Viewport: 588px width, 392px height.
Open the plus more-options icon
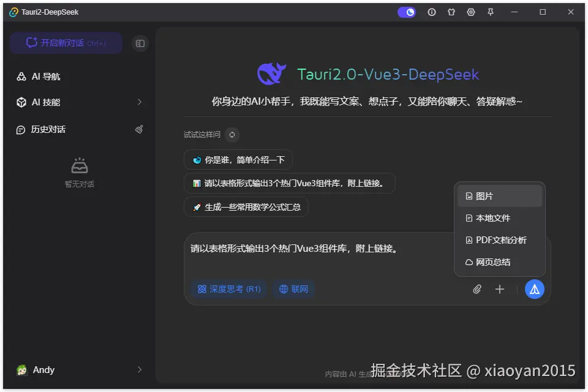click(x=500, y=289)
